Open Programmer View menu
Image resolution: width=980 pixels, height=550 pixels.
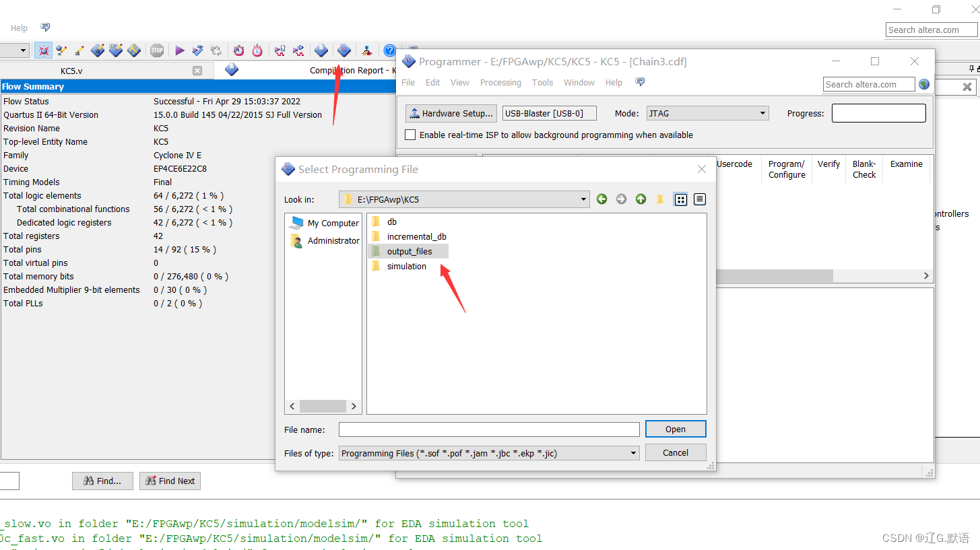pos(460,82)
